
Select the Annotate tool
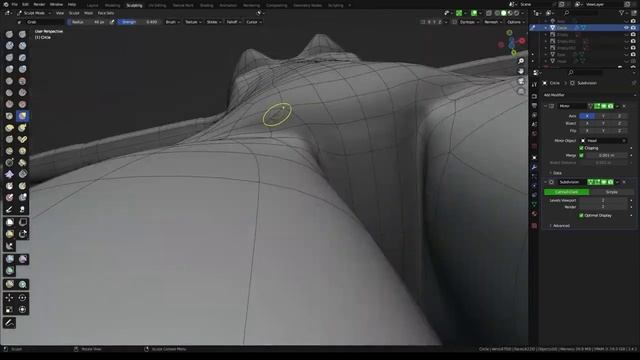click(x=9, y=323)
